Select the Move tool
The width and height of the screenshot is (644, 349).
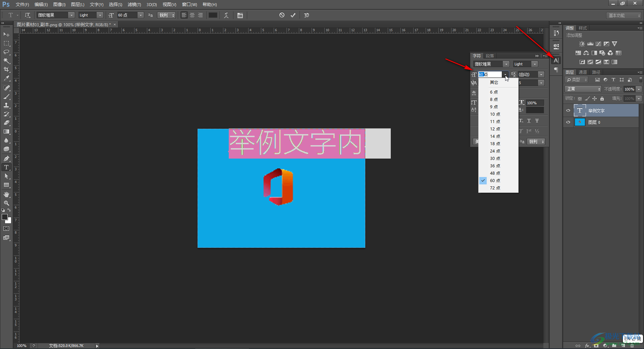click(6, 35)
